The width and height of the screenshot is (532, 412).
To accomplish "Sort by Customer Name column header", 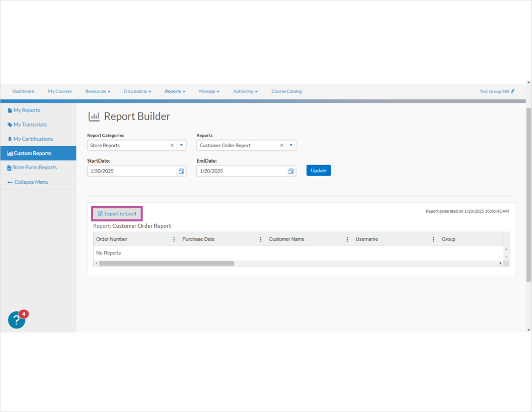I will click(287, 239).
